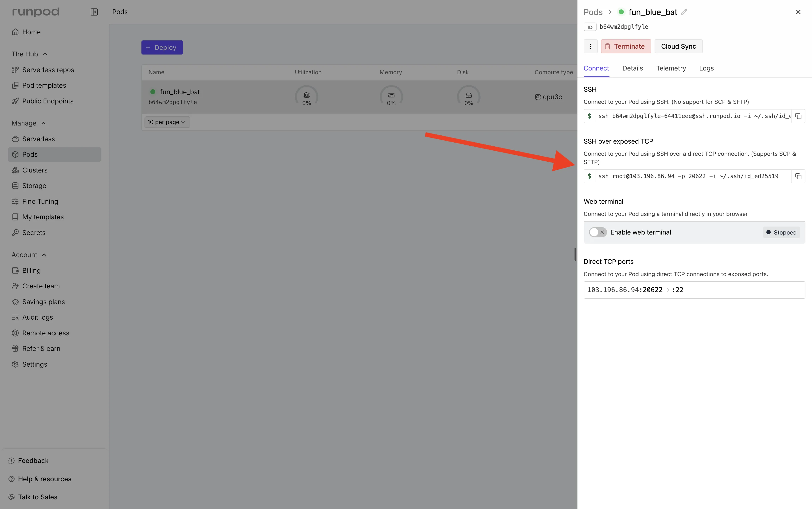Open My templates
This screenshot has width=812, height=509.
[55, 217]
